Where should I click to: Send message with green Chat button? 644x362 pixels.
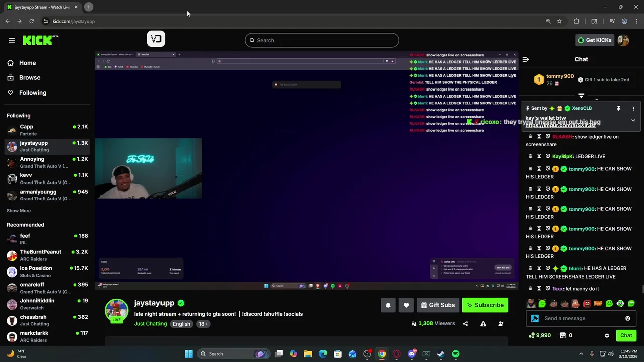[x=626, y=335]
